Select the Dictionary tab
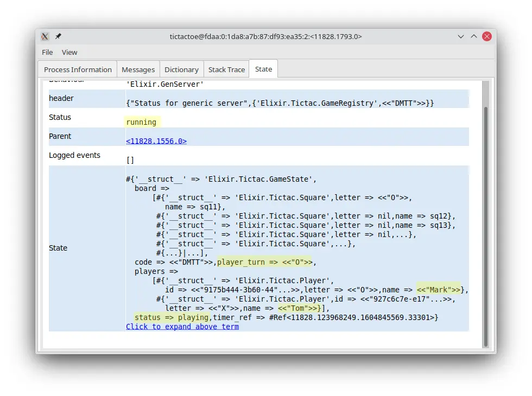This screenshot has height=396, width=532. click(x=181, y=69)
